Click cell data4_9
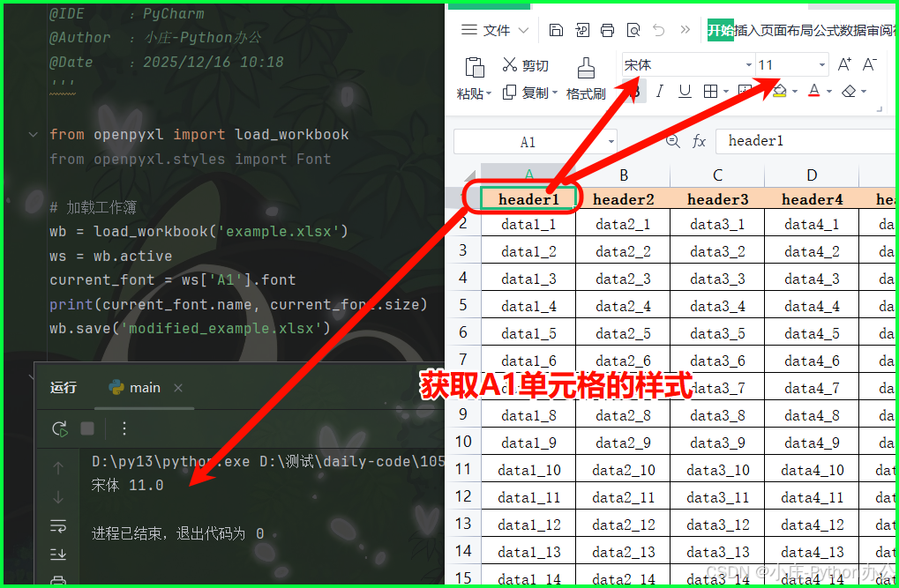Screen dimensions: 899x588 tap(812, 443)
